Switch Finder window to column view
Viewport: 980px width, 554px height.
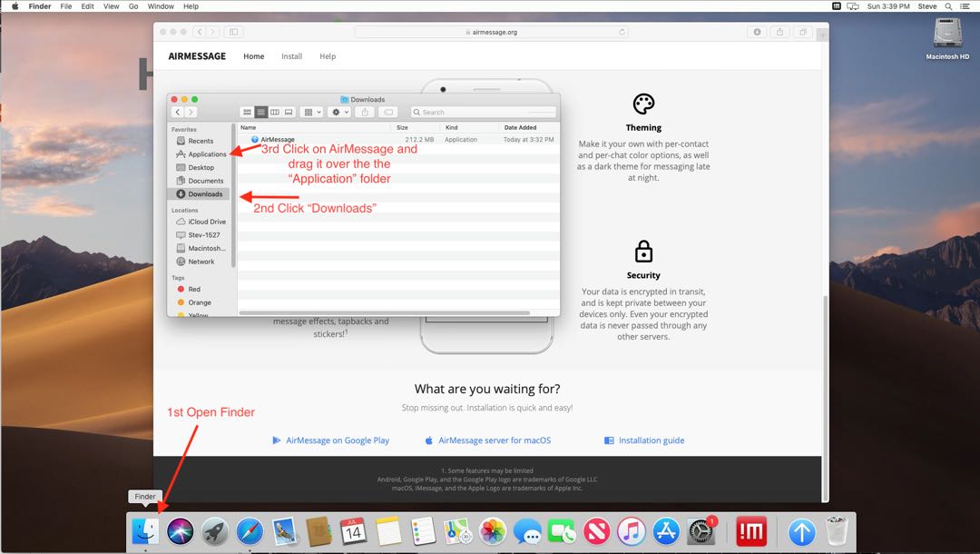[x=275, y=112]
